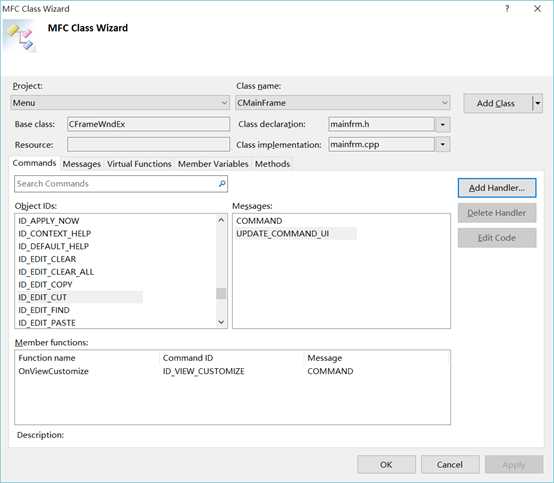
Task: Click the help question mark in title bar
Action: pos(507,8)
